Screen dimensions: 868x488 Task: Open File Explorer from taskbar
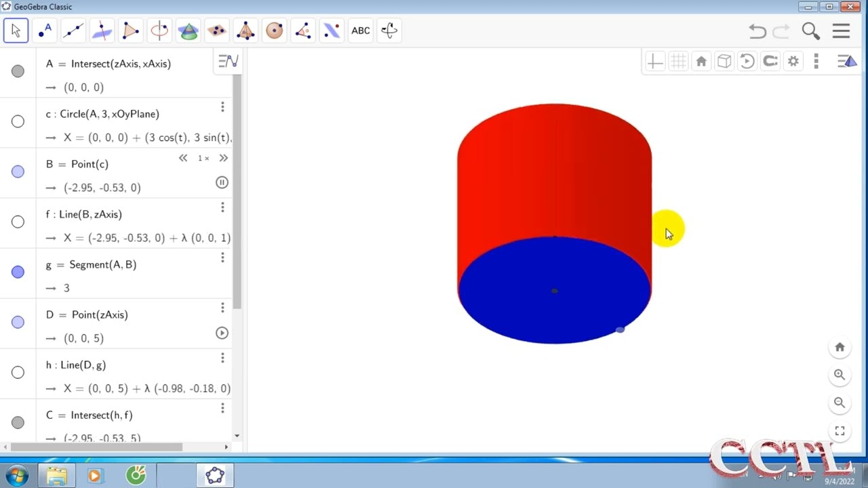tap(57, 476)
